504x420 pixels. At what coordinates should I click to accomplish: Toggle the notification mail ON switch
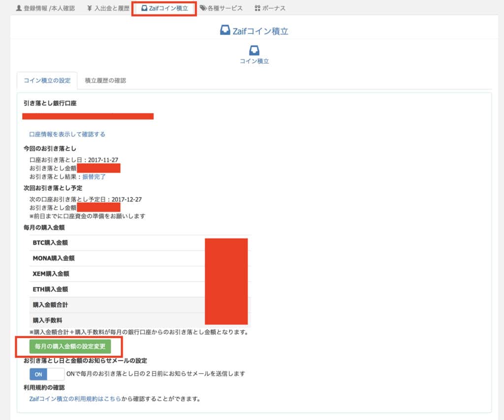47,374
